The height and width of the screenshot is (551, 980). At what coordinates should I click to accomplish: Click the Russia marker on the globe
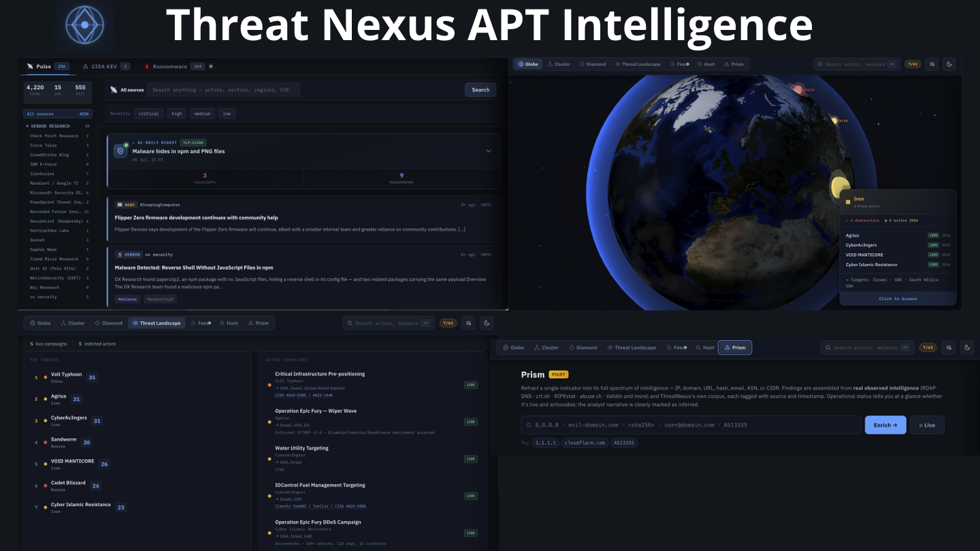tap(798, 89)
